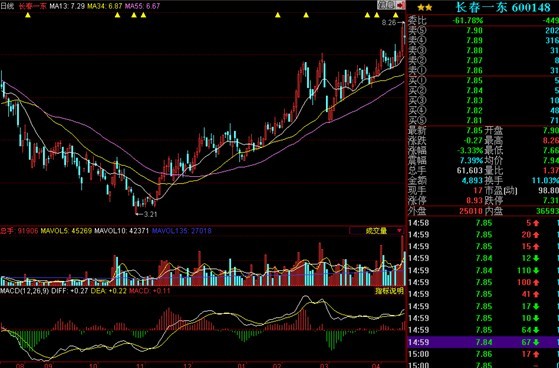Click the 总手 61,603 total volume value
559x368 pixels.
point(470,170)
